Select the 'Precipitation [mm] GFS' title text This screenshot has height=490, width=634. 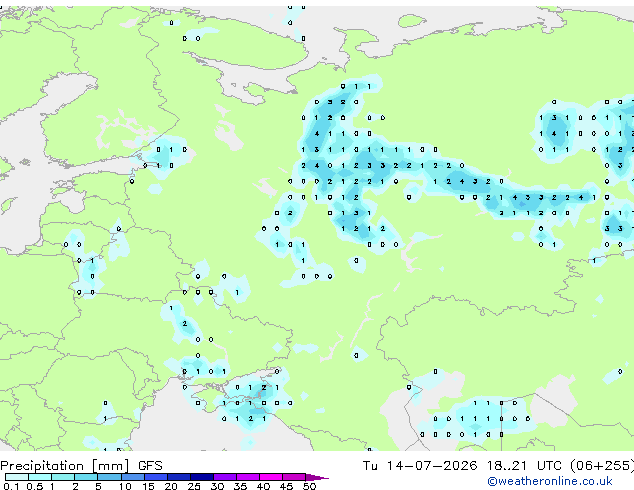[x=81, y=466]
